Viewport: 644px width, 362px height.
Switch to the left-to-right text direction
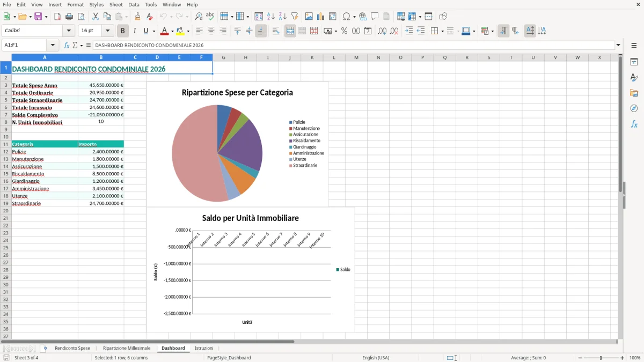tap(503, 31)
